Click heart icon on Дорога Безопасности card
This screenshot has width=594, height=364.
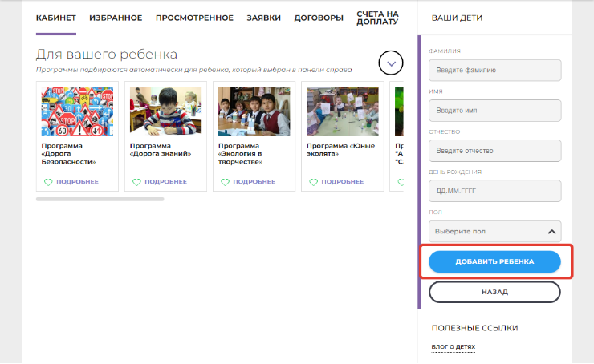pos(47,182)
